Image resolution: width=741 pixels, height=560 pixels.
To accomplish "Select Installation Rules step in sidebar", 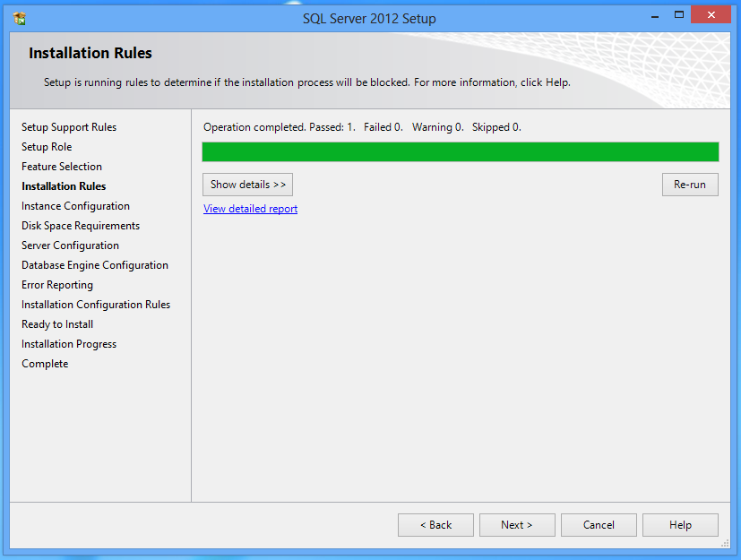I will (x=64, y=186).
